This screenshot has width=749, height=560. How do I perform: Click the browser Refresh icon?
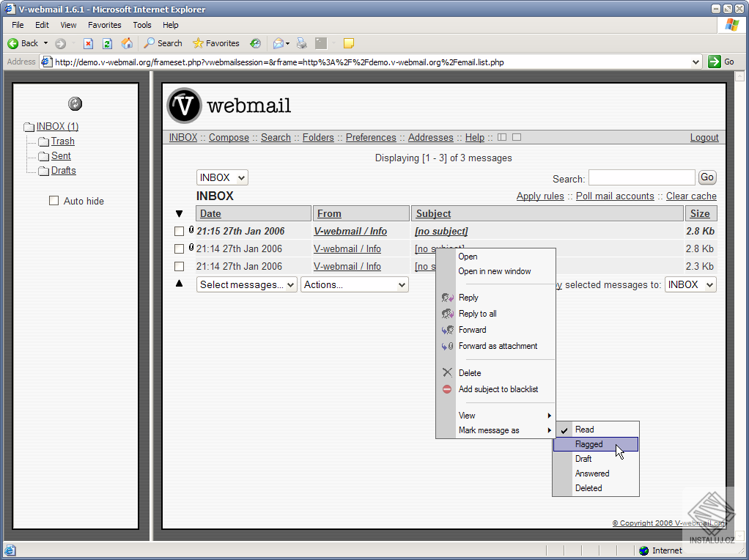click(x=107, y=43)
